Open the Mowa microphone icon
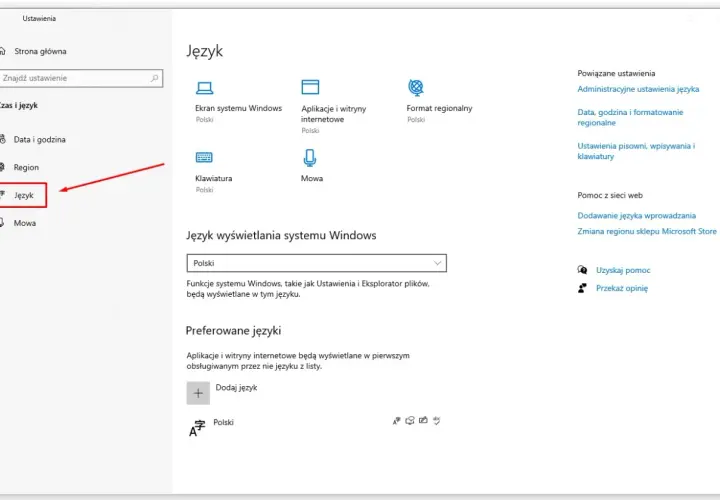Viewport: 720px width, 500px height. (310, 158)
